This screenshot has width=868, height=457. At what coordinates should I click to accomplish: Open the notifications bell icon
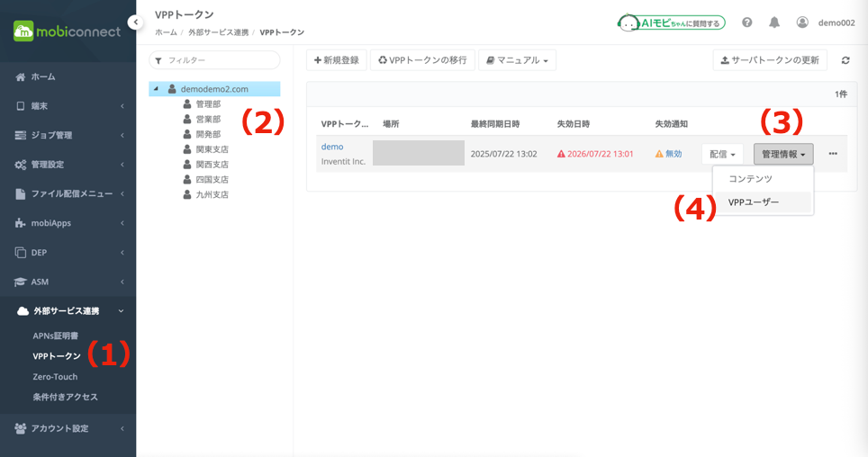tap(773, 22)
